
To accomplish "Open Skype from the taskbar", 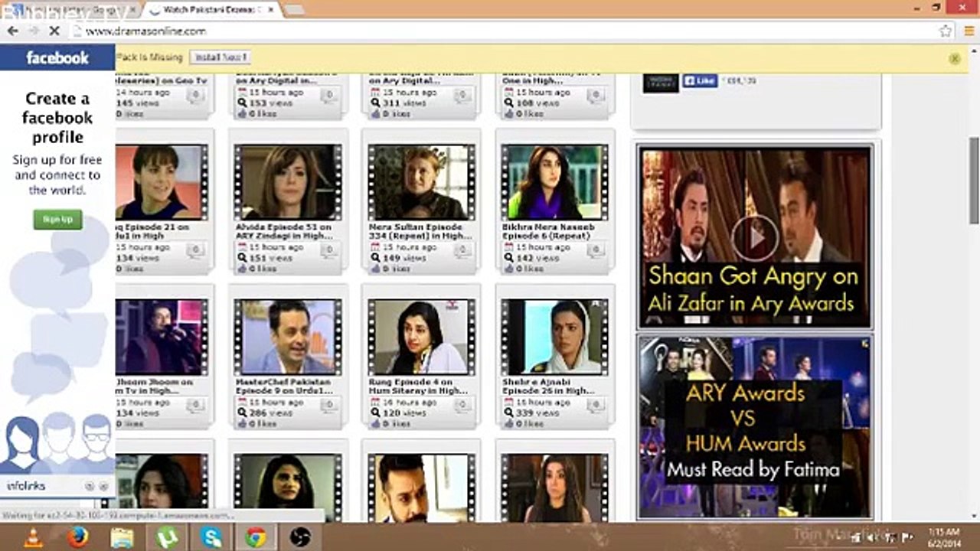I will click(211, 538).
